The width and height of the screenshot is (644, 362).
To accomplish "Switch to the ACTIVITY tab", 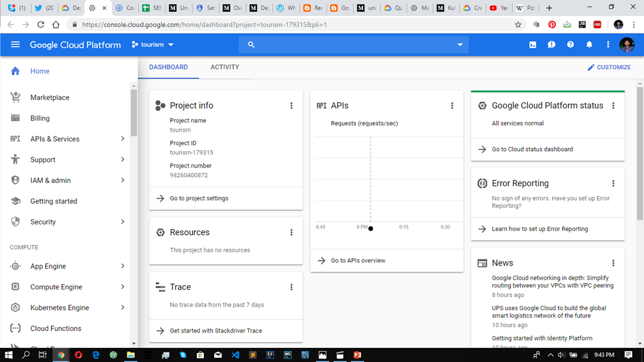I will pyautogui.click(x=225, y=67).
